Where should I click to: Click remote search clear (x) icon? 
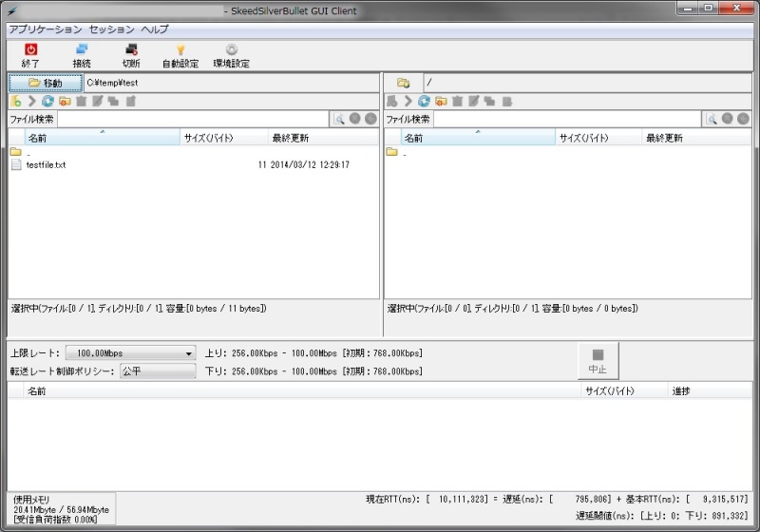[x=727, y=119]
